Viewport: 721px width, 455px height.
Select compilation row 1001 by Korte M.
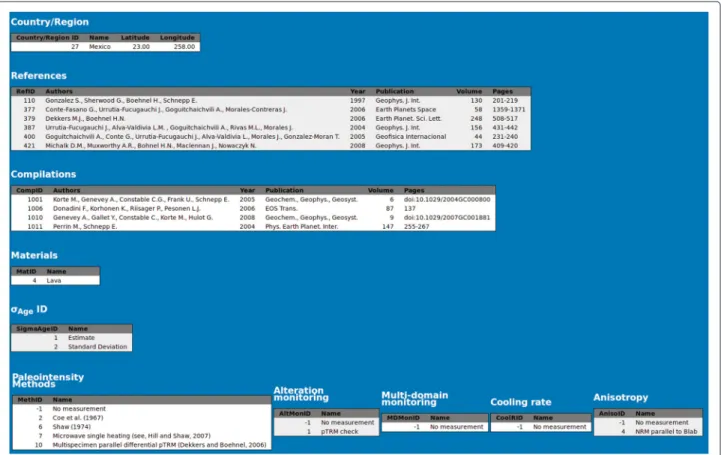[x=253, y=199]
